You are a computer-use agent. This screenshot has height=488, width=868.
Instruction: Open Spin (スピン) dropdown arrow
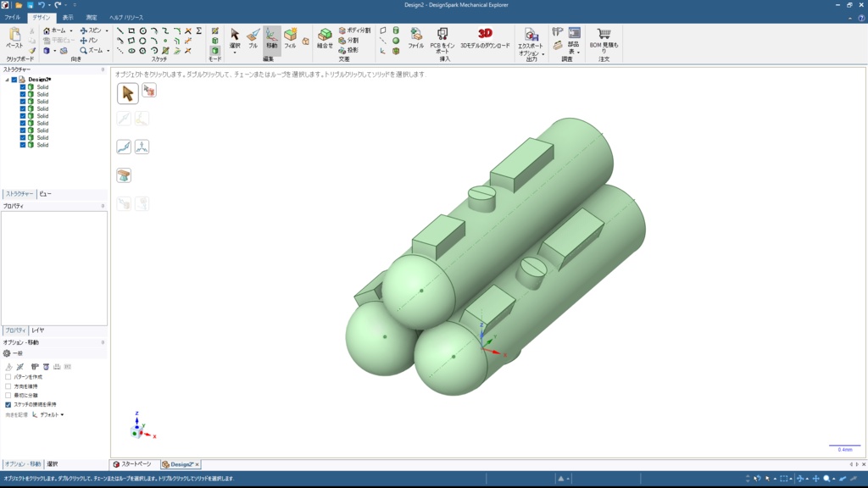click(107, 31)
